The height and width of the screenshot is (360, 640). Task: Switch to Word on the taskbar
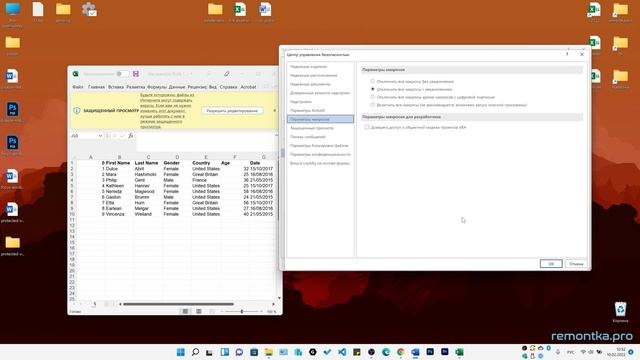click(x=416, y=352)
